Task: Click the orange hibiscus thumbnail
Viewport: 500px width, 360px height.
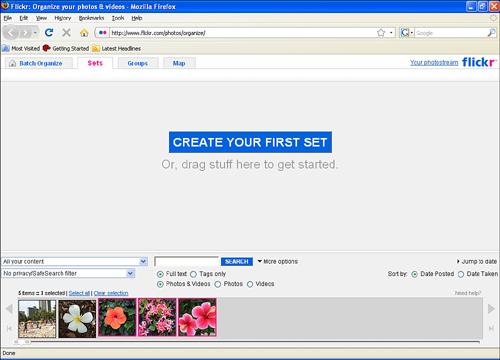Action: 117,317
